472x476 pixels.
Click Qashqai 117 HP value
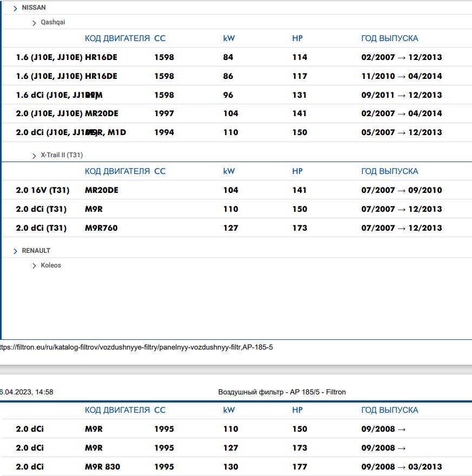click(300, 76)
